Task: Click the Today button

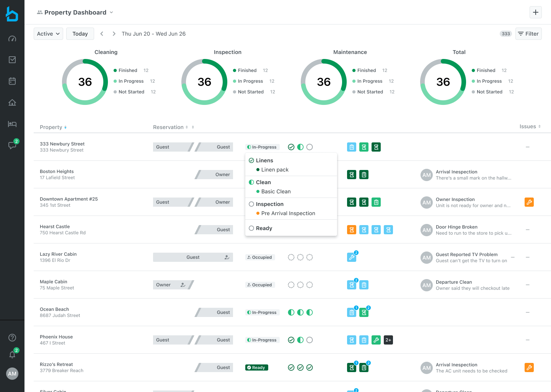Action: (80, 34)
